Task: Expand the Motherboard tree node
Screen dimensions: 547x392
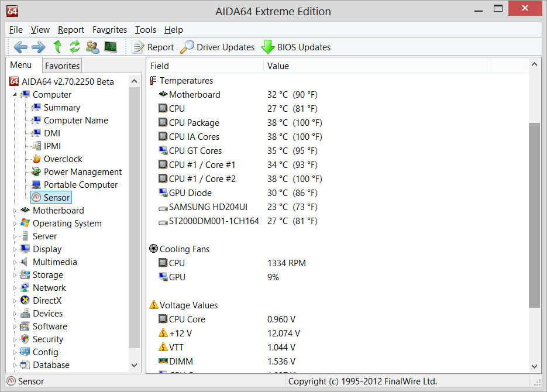Action: [x=15, y=211]
